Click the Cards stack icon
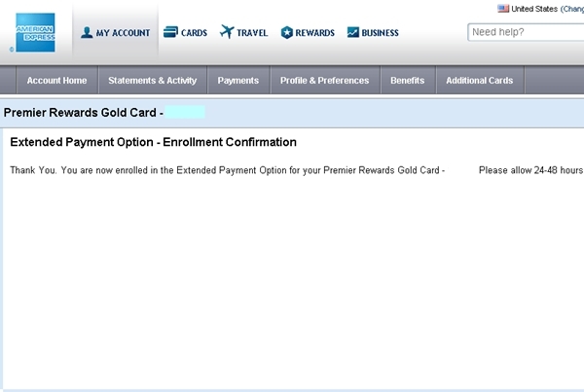The width and height of the screenshot is (584, 392). point(170,32)
